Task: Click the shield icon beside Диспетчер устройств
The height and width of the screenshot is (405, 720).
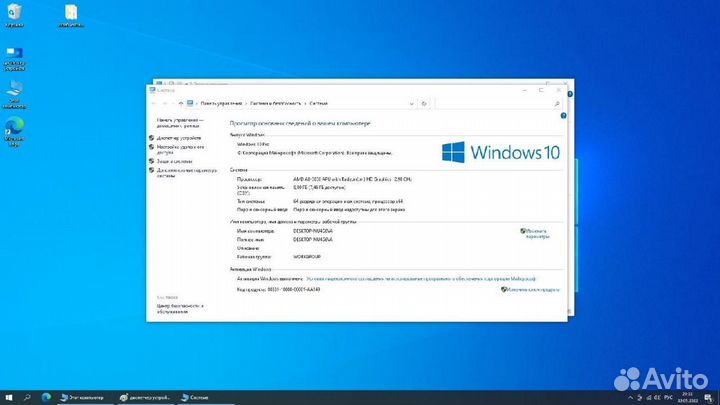Action: [x=152, y=138]
